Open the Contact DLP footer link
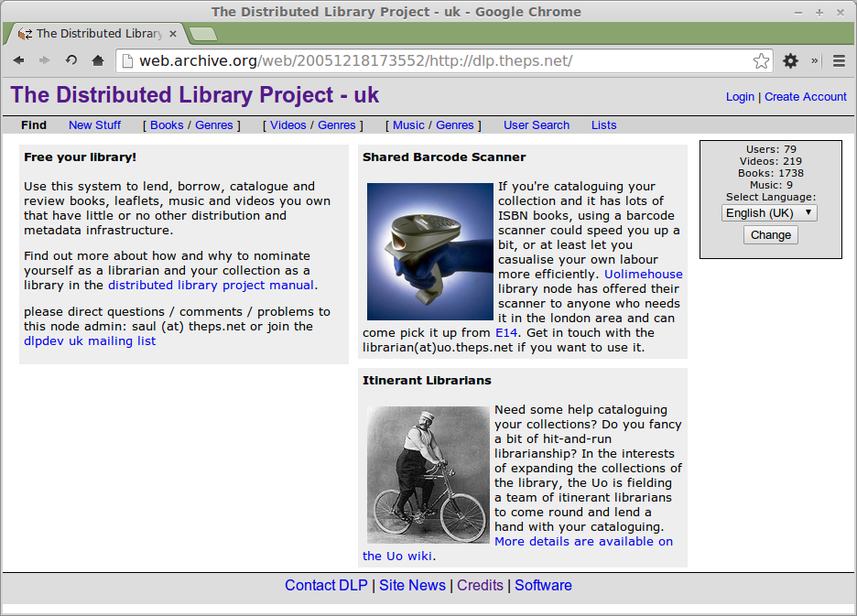 pyautogui.click(x=326, y=586)
